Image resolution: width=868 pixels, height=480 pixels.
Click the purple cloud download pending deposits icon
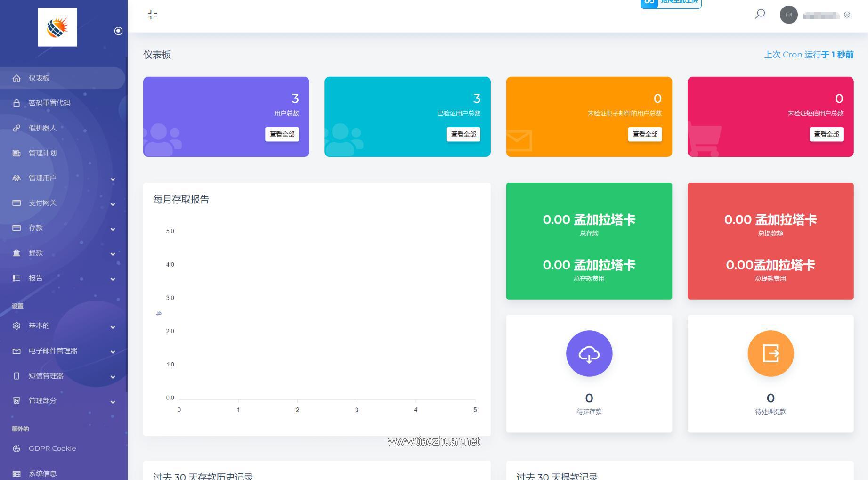point(589,353)
